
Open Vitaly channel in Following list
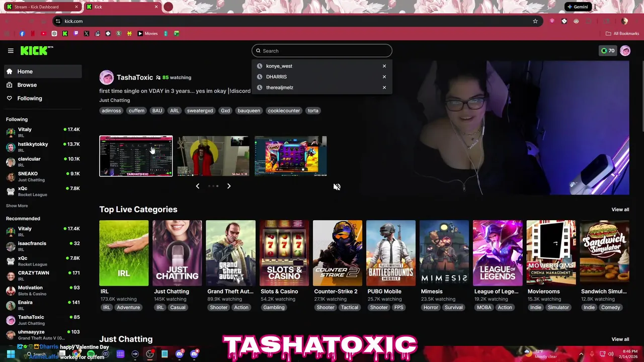pyautogui.click(x=43, y=132)
